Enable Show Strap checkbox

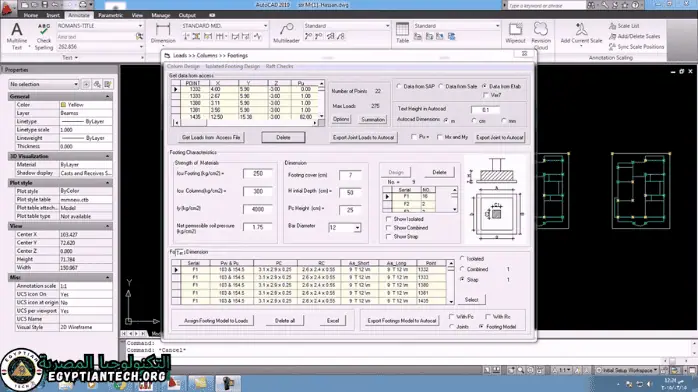[x=389, y=237]
